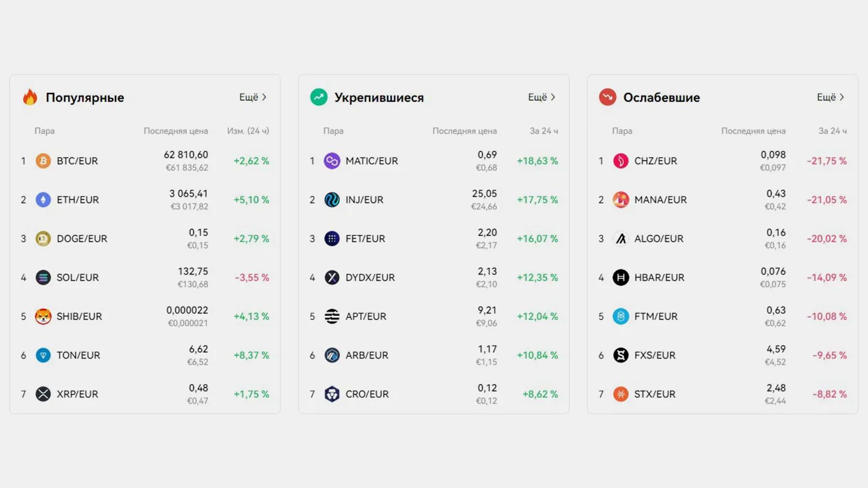Viewport: 868px width, 488px height.
Task: Click the FXS/EUR last price 4,59
Action: [776, 349]
